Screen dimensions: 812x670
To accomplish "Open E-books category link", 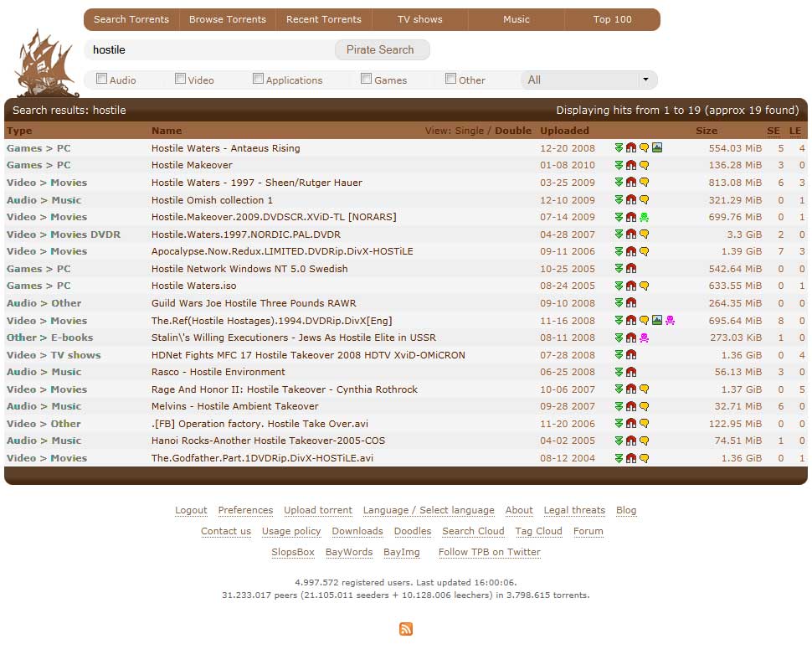I will click(72, 338).
